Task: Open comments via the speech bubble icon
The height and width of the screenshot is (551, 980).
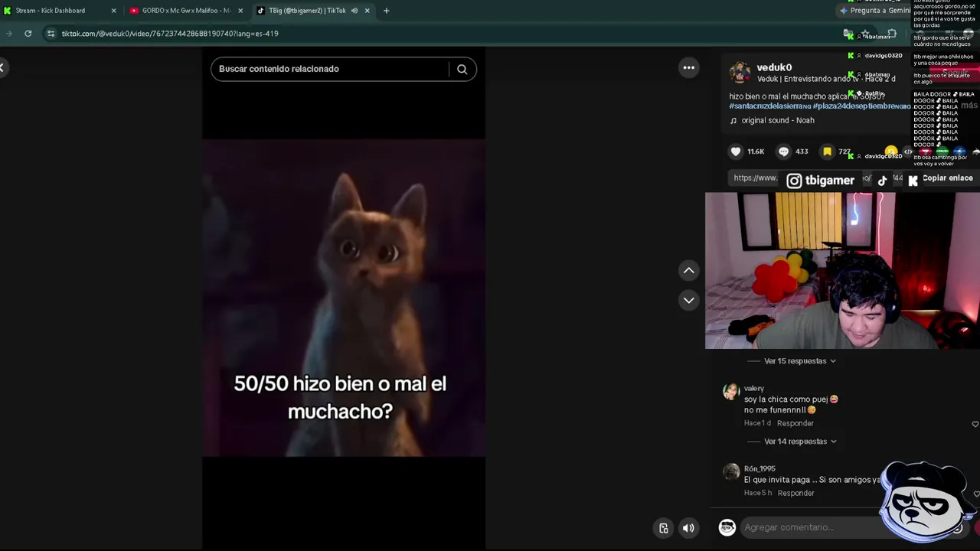Action: (x=783, y=152)
